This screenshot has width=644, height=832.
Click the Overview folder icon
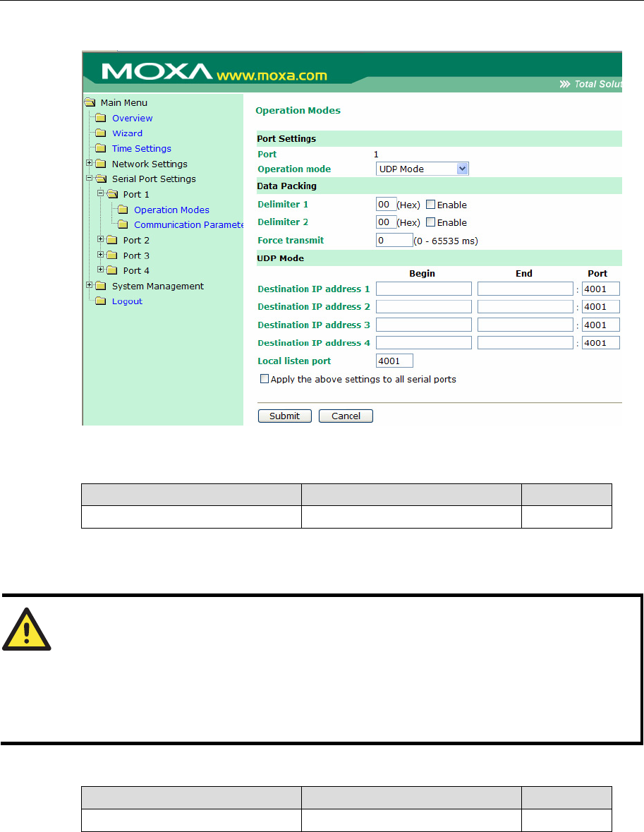coord(100,118)
